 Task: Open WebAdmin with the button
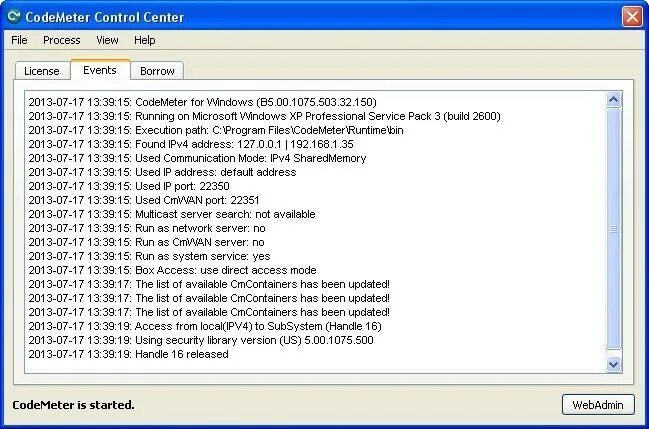(598, 405)
